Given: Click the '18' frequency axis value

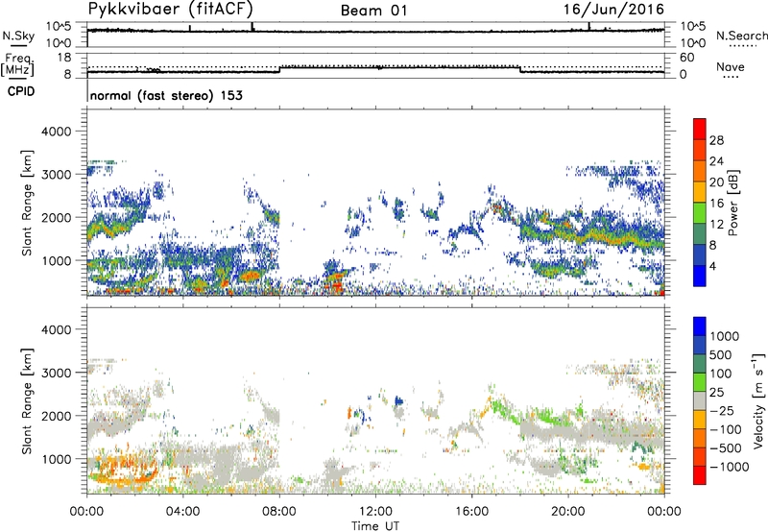Looking at the screenshot, I should (x=64, y=58).
